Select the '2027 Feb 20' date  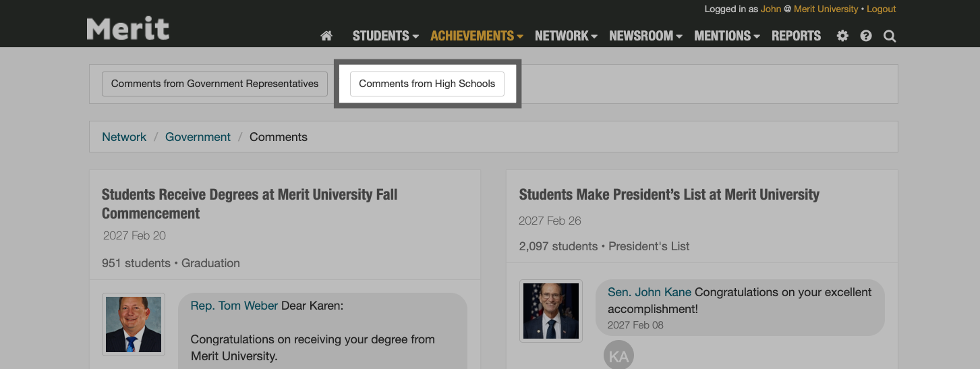134,235
